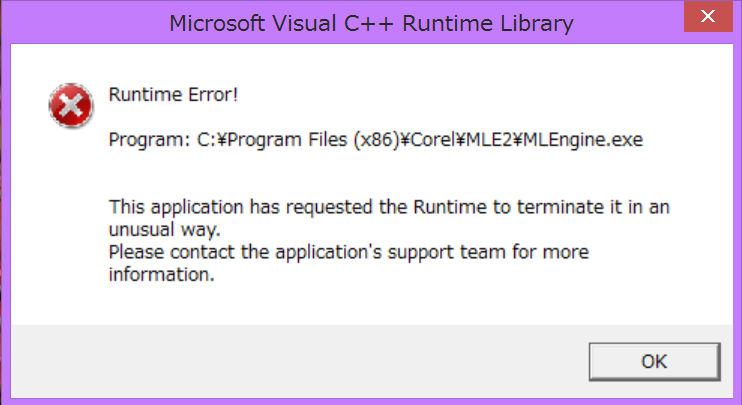The height and width of the screenshot is (405, 742).
Task: Click the red error X icon
Action: pyautogui.click(x=68, y=105)
